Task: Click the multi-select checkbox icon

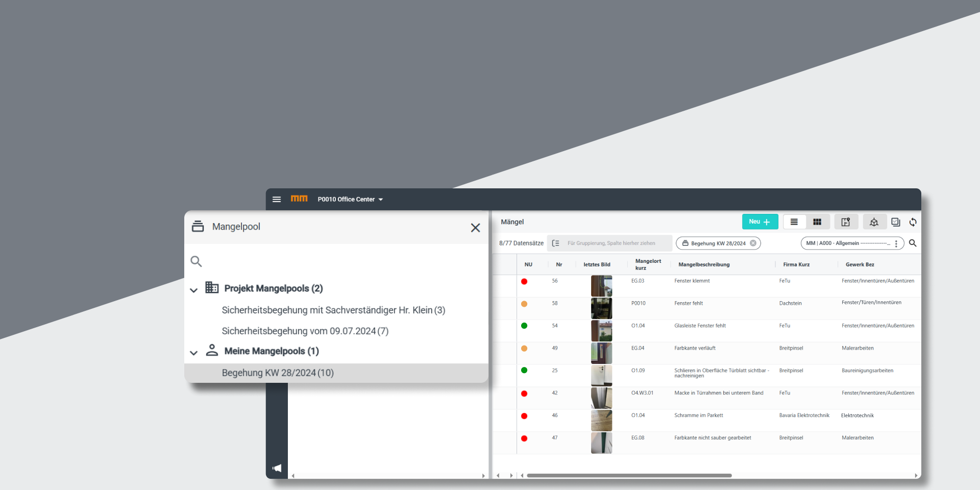Action: (x=896, y=222)
